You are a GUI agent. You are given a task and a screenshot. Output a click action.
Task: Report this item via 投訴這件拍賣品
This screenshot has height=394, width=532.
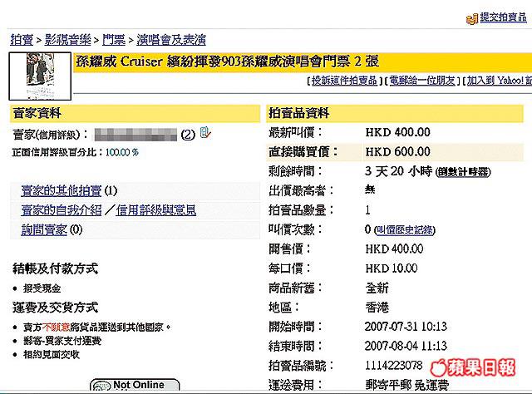[x=344, y=81]
